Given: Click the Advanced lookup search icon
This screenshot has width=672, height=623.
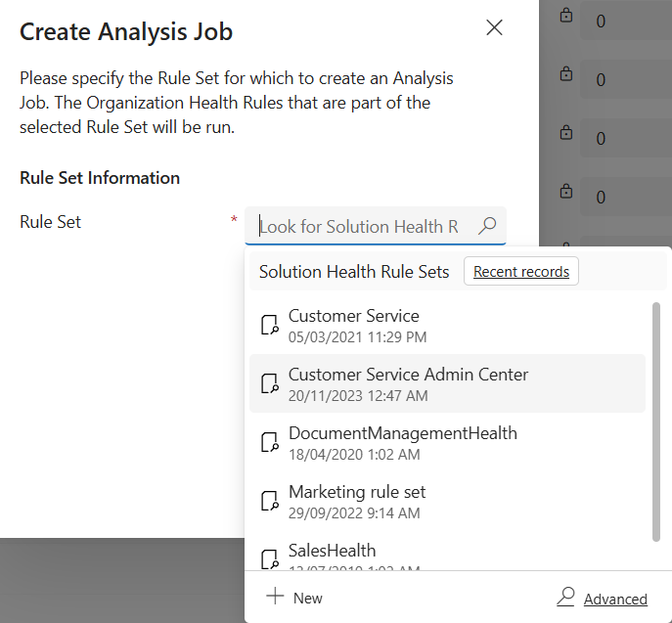Looking at the screenshot, I should [x=565, y=597].
